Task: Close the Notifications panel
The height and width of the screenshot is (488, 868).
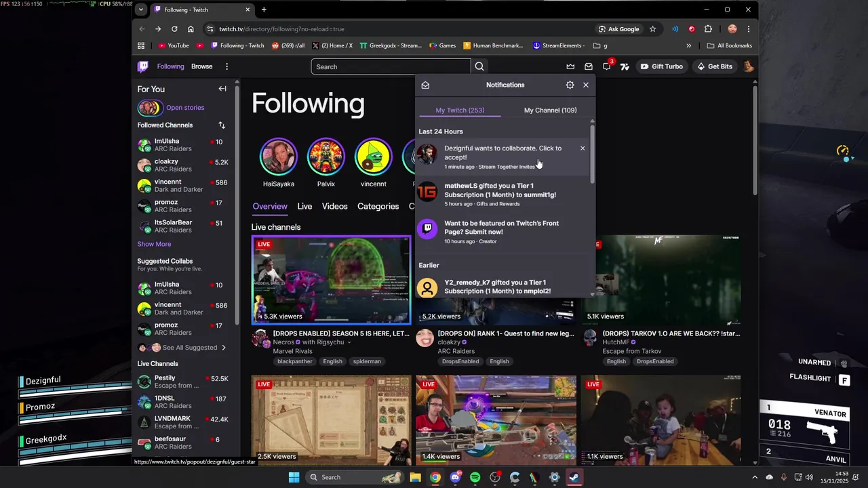Action: [586, 85]
